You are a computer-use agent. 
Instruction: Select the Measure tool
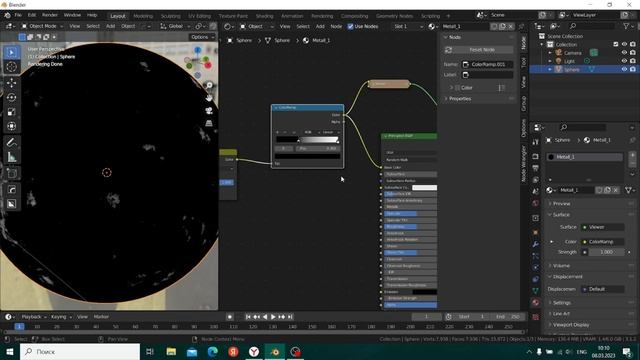point(11,157)
